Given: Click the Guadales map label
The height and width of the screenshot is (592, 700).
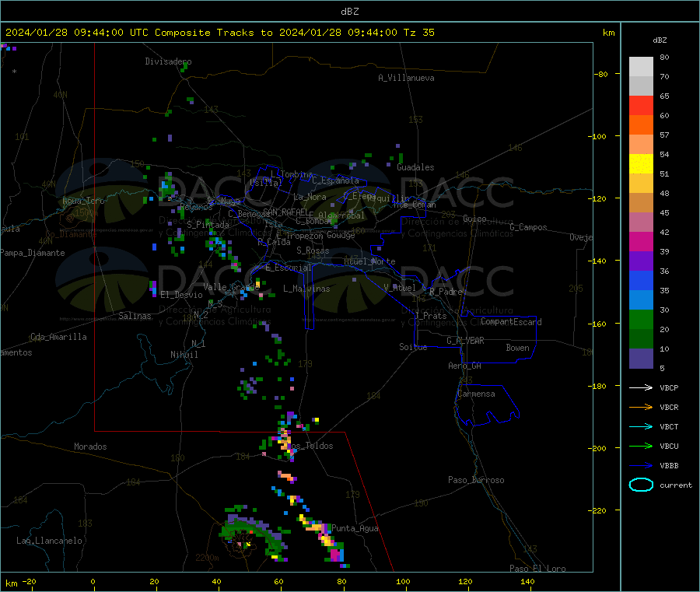Looking at the screenshot, I should [x=415, y=167].
